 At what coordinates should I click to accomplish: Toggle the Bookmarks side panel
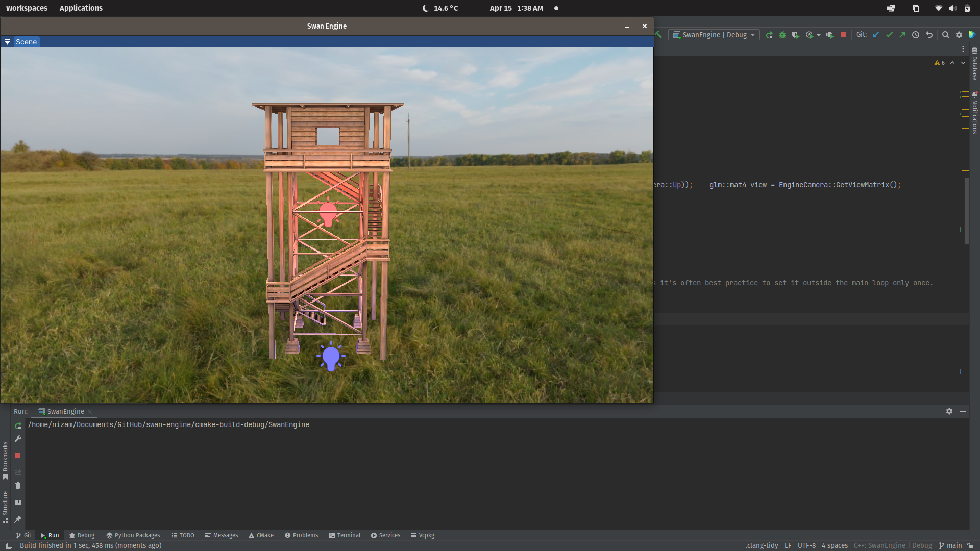(x=5, y=459)
